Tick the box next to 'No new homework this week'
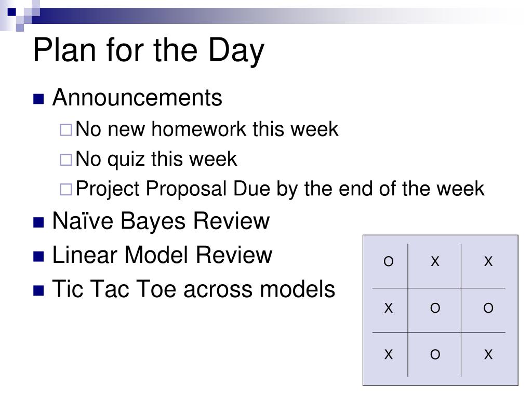The height and width of the screenshot is (399, 532). point(65,130)
